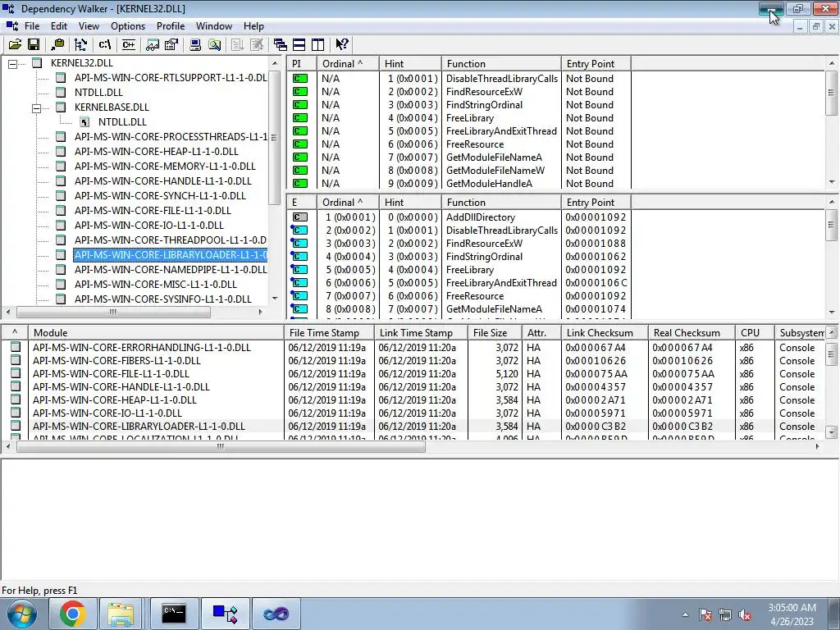Restore the inner KERNEL32.DLL child window
This screenshot has width=840, height=630.
pyautogui.click(x=816, y=26)
